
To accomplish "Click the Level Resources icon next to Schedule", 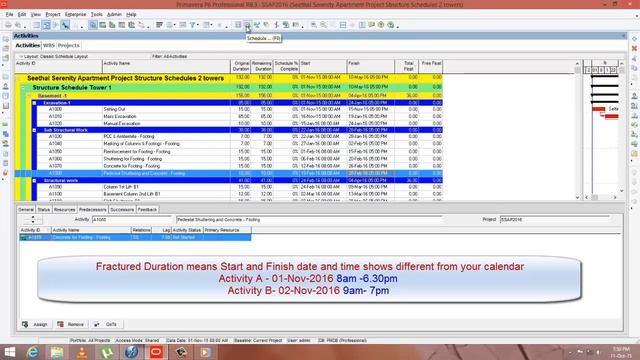I will [257, 25].
